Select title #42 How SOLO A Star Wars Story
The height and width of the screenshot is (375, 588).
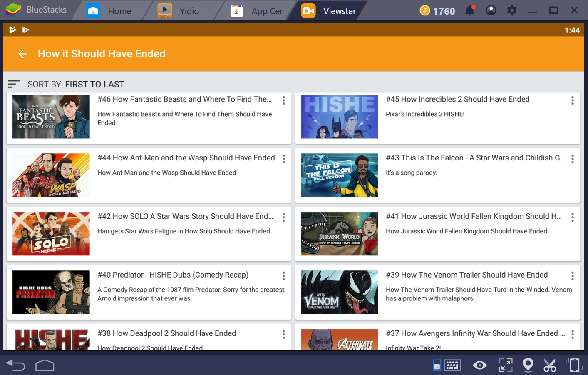pos(185,216)
